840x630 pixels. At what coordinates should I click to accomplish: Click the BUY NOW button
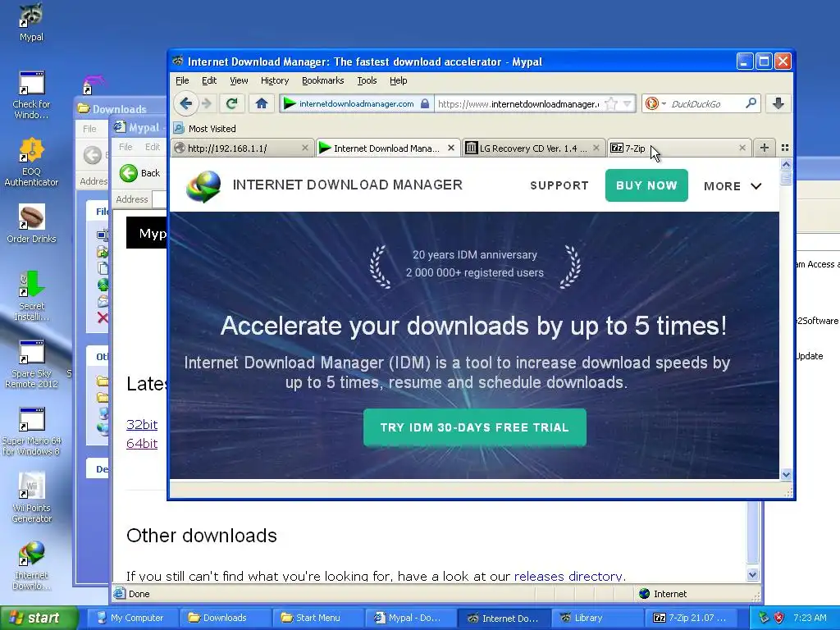click(x=646, y=185)
